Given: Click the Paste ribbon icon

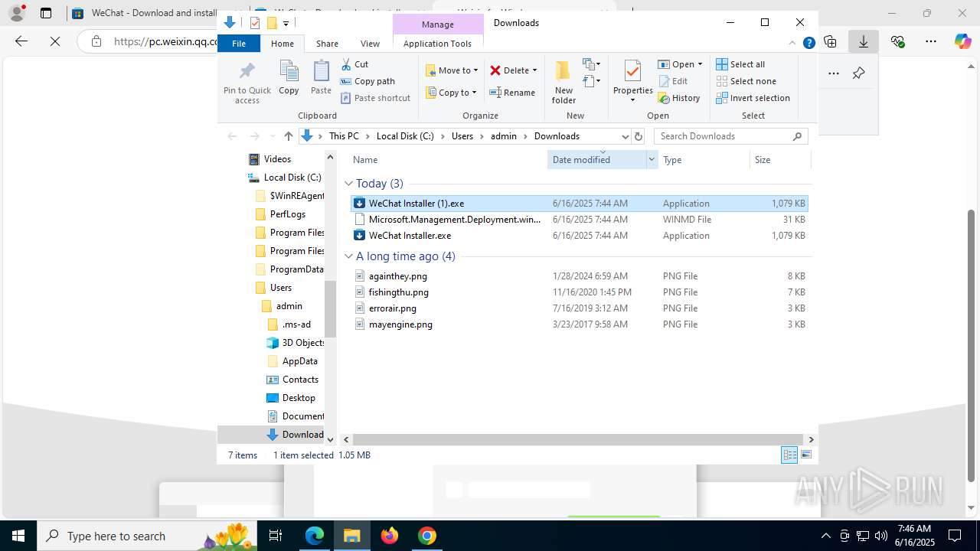Looking at the screenshot, I should [x=321, y=72].
